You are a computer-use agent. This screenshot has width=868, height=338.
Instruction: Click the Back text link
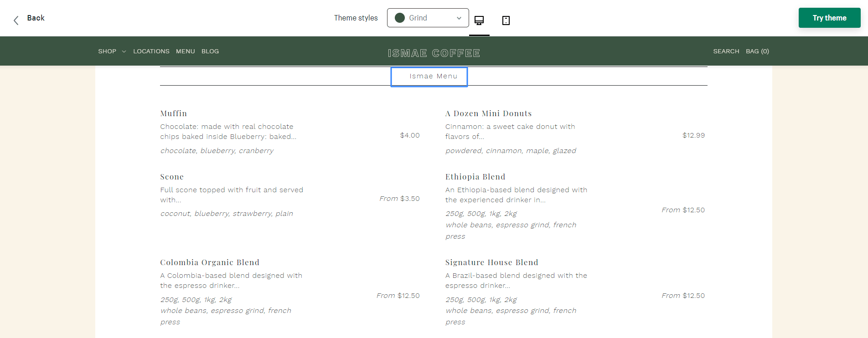point(36,18)
